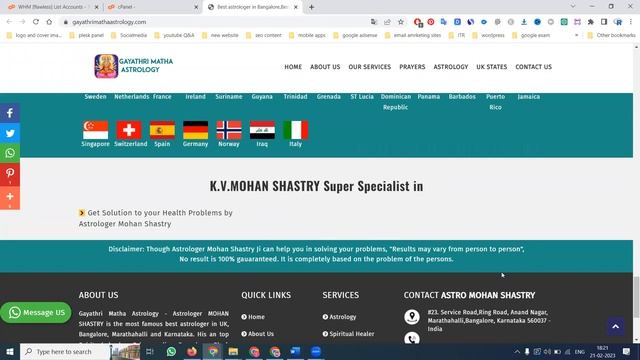Click the back-to-top arrow button
640x360 pixels.
(x=616, y=326)
